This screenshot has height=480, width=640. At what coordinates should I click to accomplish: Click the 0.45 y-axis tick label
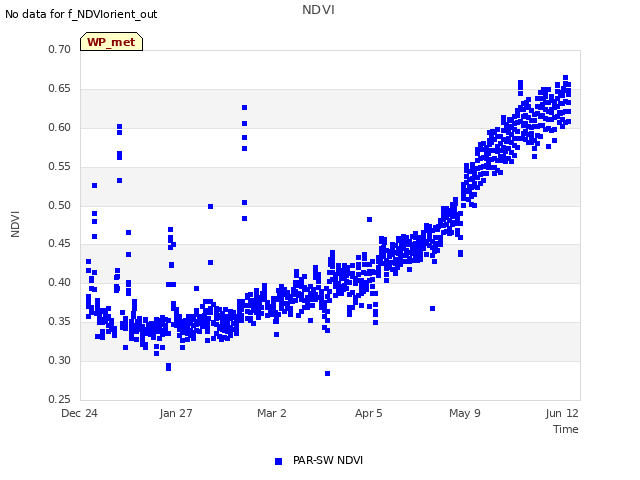click(x=60, y=244)
